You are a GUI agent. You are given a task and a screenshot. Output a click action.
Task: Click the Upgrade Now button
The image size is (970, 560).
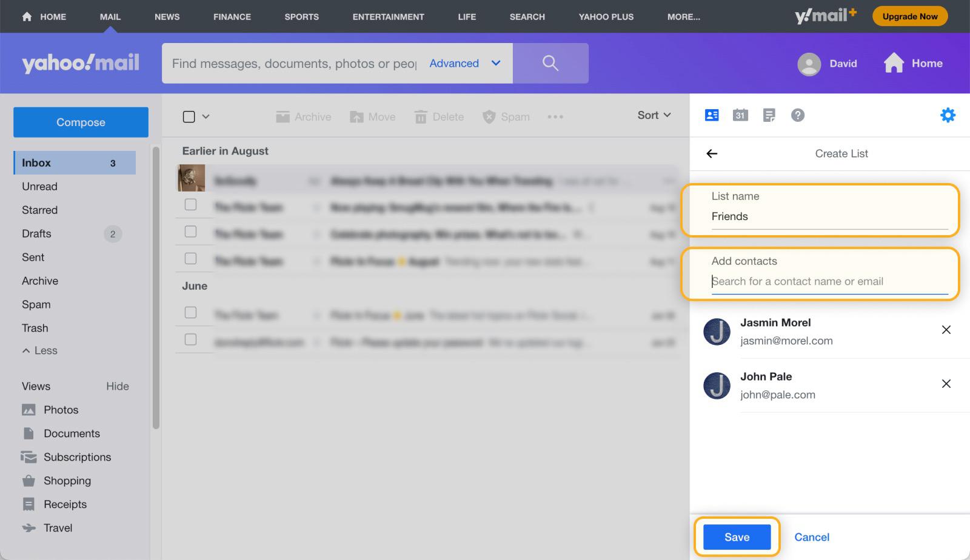[x=910, y=16]
